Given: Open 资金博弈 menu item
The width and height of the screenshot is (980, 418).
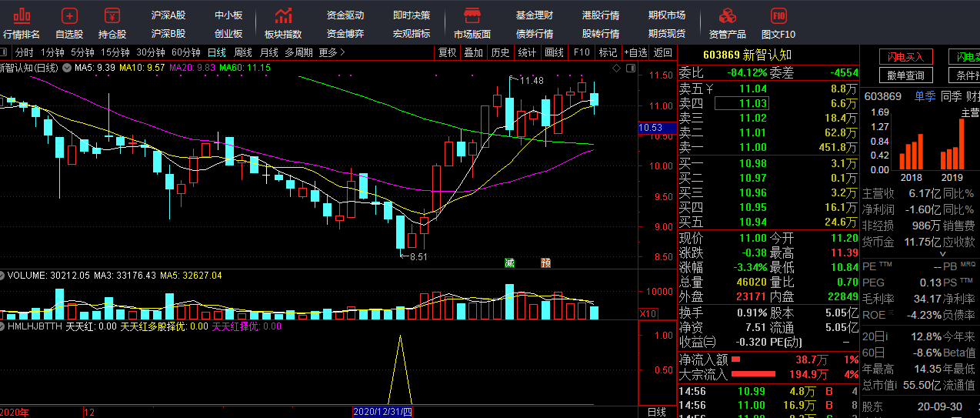Looking at the screenshot, I should [x=345, y=34].
